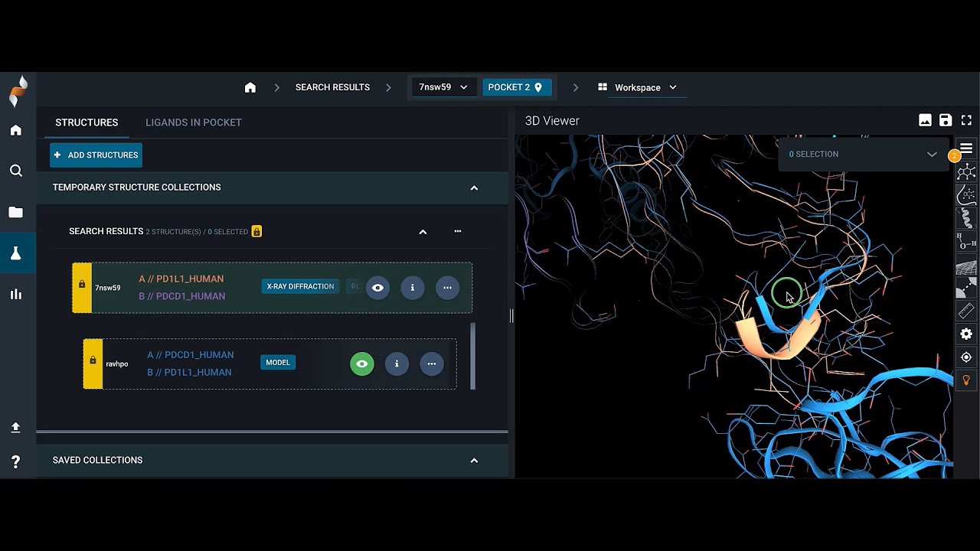Select chain B PD1L1_HUMAN of ravhpo
The width and height of the screenshot is (980, 551).
pos(189,372)
